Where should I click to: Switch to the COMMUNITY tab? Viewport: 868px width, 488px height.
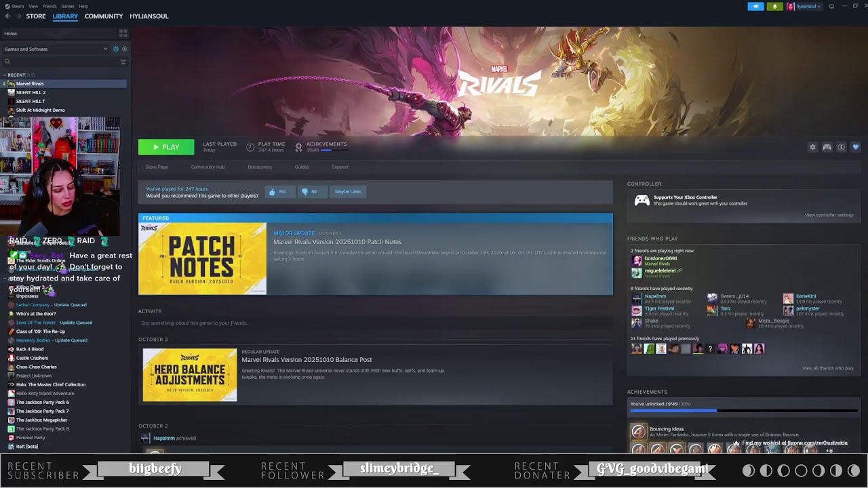click(104, 16)
